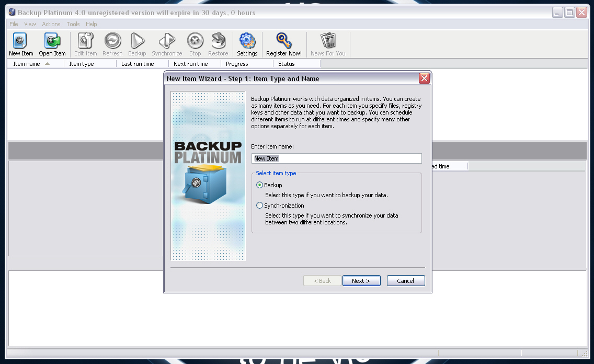Minimize the Backup Platinum window
This screenshot has height=364, width=594.
pyautogui.click(x=557, y=13)
